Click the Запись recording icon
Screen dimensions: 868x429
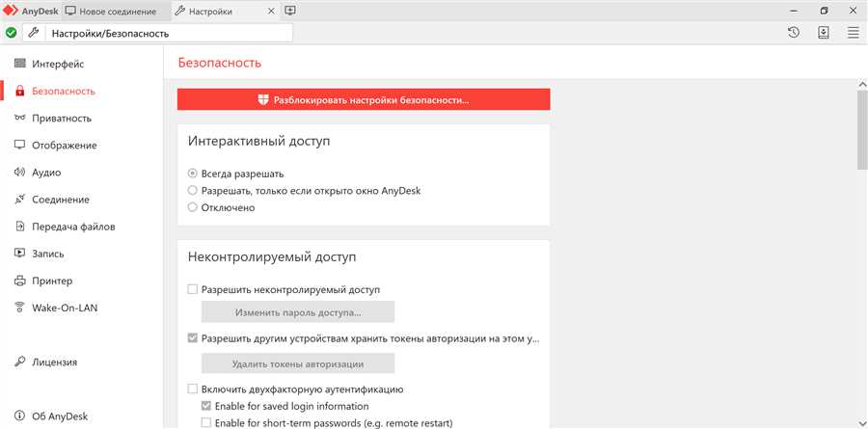click(20, 254)
